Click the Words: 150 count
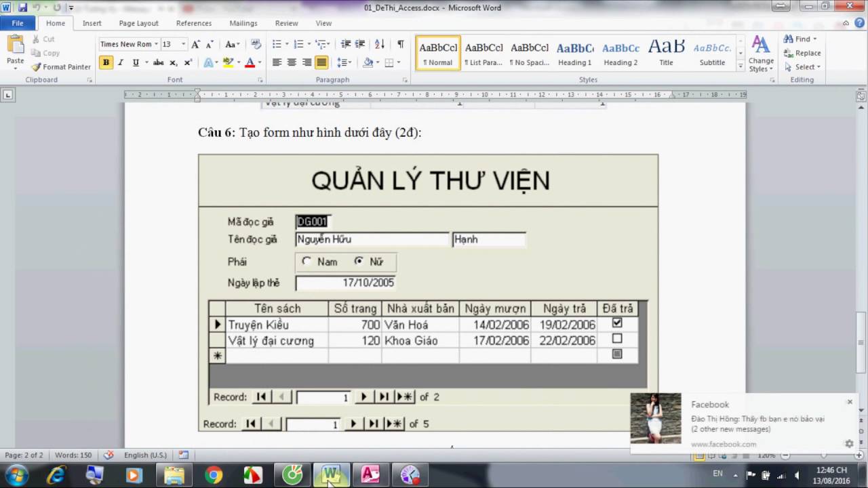Image resolution: width=868 pixels, height=488 pixels. tap(72, 455)
